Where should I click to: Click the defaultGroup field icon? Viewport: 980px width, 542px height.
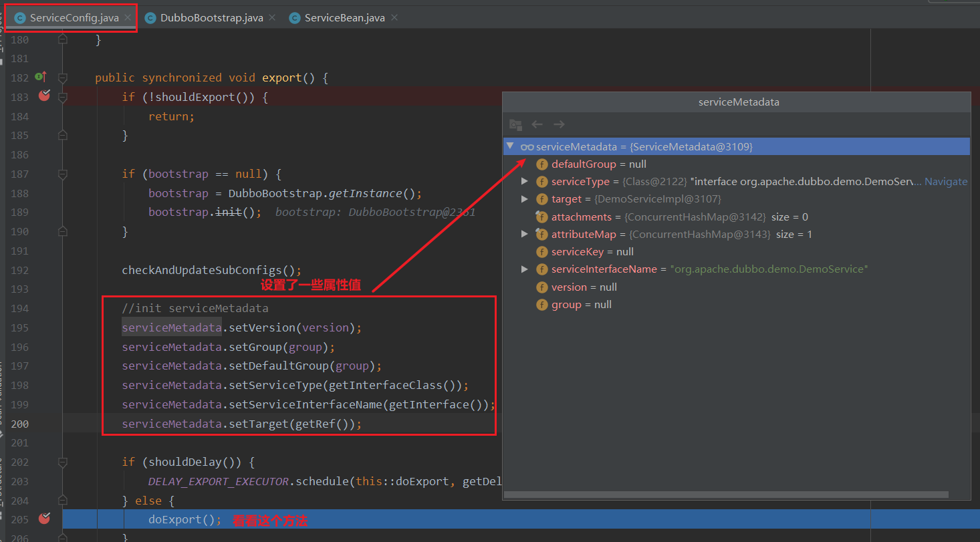click(x=542, y=164)
